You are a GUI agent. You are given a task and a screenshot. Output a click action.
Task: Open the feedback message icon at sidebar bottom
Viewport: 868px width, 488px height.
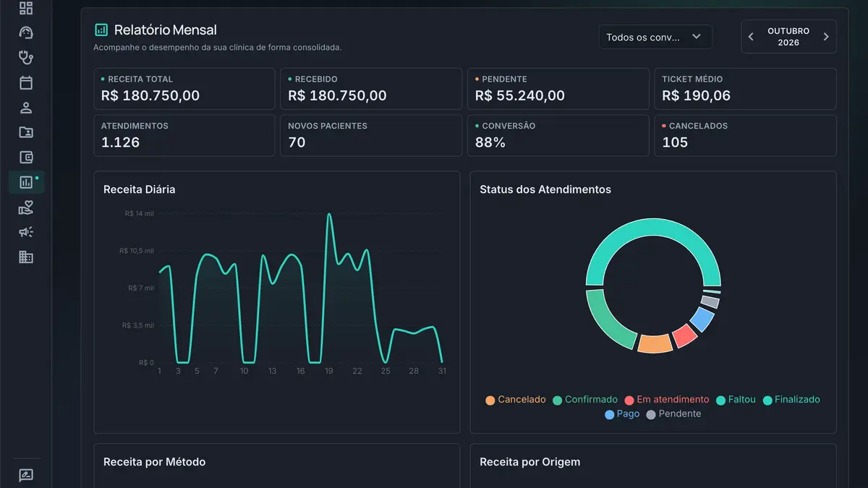tap(26, 476)
